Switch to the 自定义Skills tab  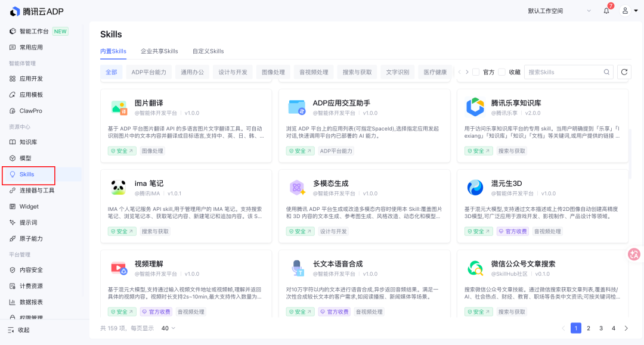[208, 51]
